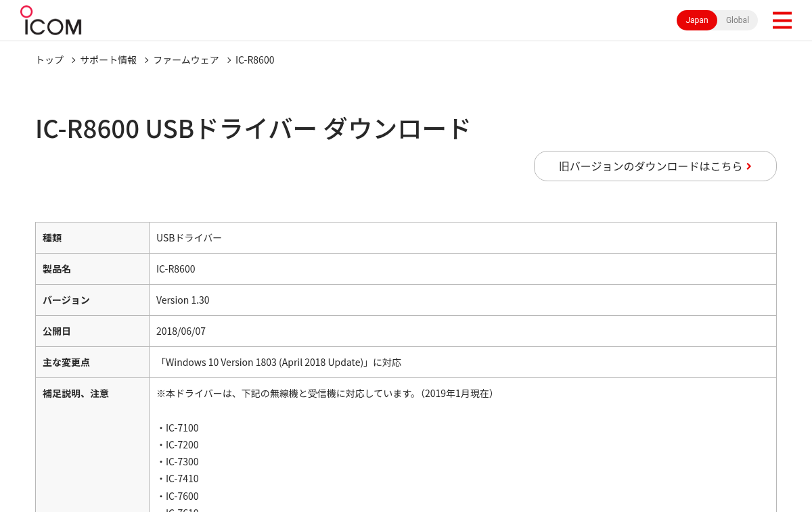Viewport: 812px width, 512px height.
Task: Select the 補足説明、注意 header cell
Action: point(92,444)
